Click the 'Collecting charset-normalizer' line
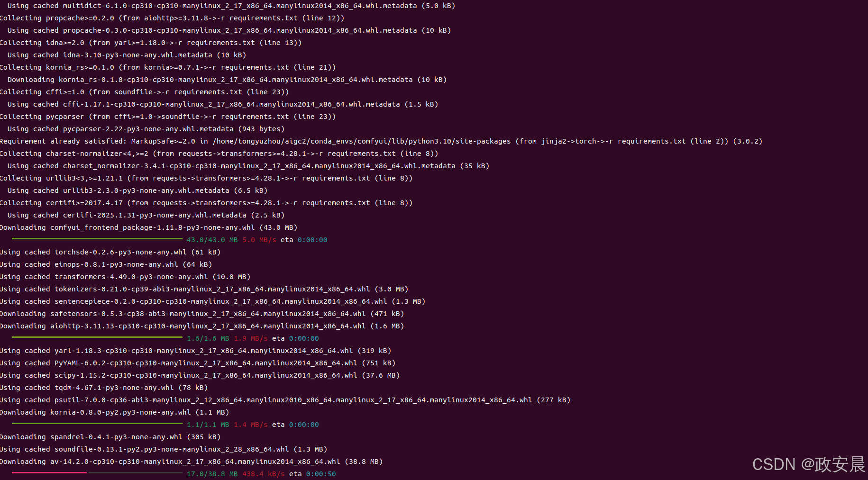 tap(219, 154)
